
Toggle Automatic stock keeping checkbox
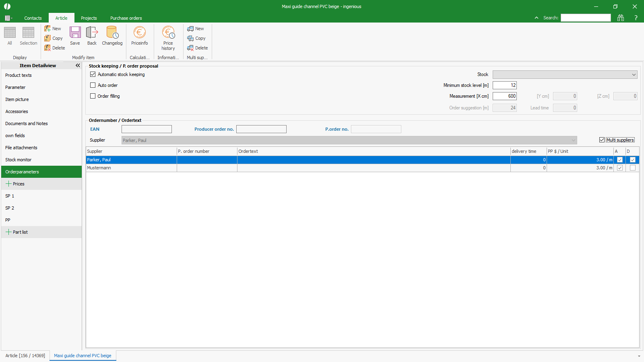point(93,74)
